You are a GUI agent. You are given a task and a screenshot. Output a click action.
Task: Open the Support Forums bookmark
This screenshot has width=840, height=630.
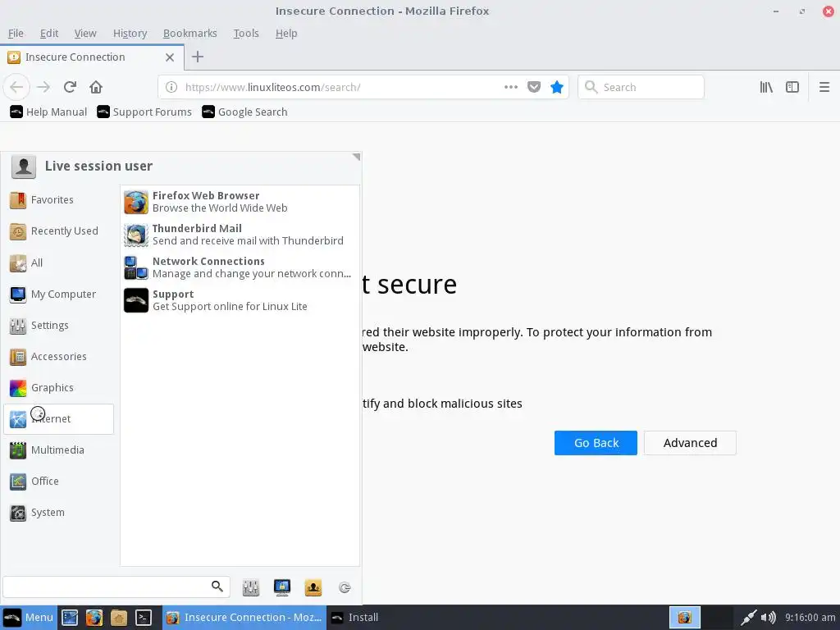pyautogui.click(x=144, y=112)
